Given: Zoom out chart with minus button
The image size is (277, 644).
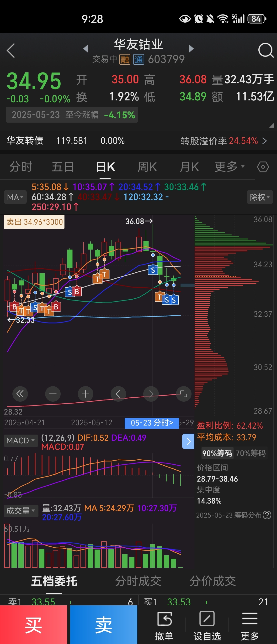Looking at the screenshot, I should pyautogui.click(x=53, y=394).
